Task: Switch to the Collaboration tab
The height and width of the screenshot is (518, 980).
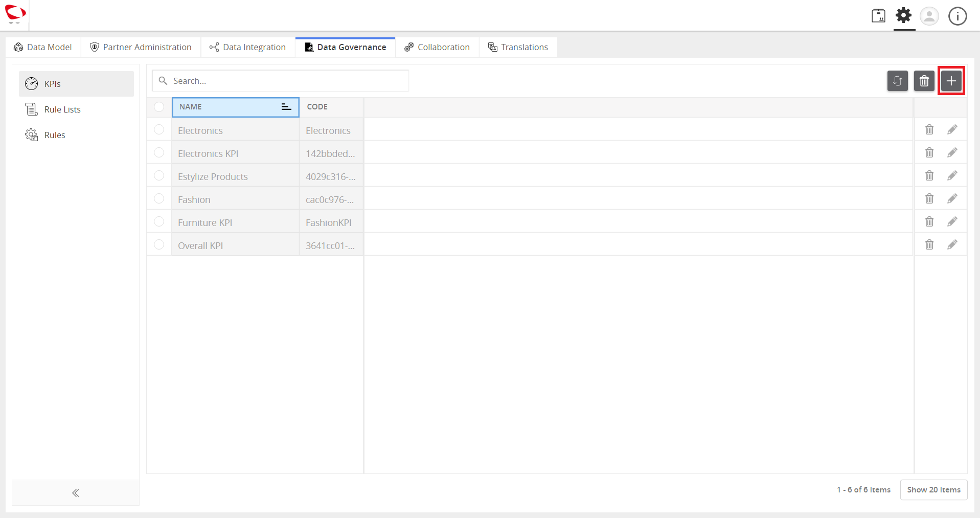Action: (x=437, y=47)
